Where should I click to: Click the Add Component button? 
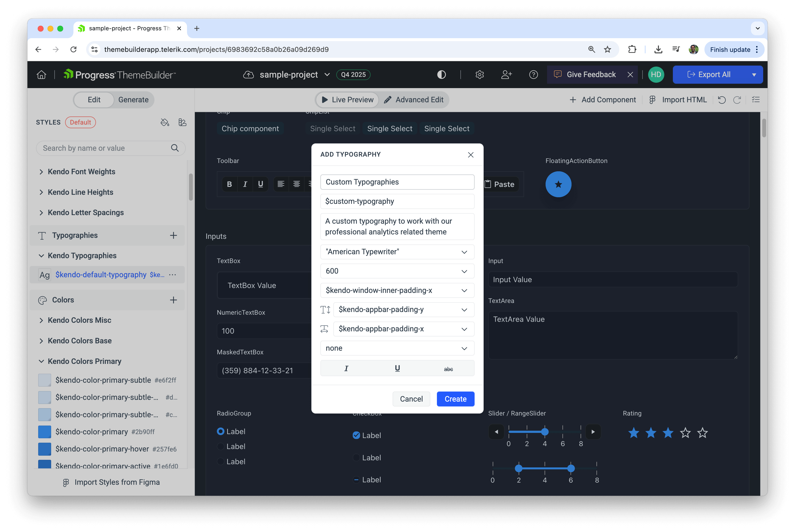coord(602,100)
